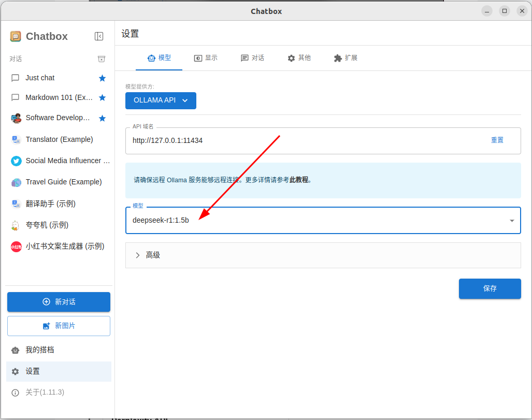532x420 pixels.
Task: Click the display icon on 显示 tab
Action: click(198, 59)
